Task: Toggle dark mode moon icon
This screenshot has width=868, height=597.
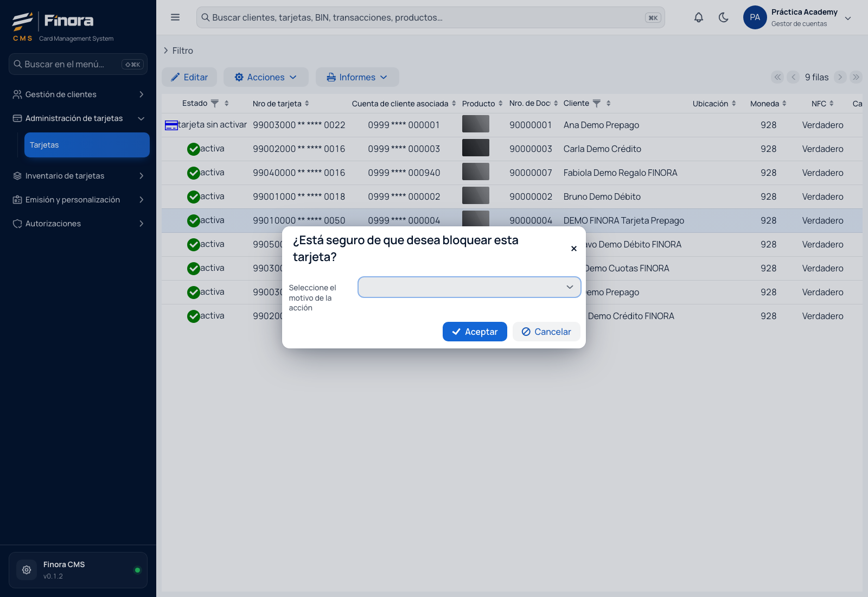Action: click(x=724, y=17)
